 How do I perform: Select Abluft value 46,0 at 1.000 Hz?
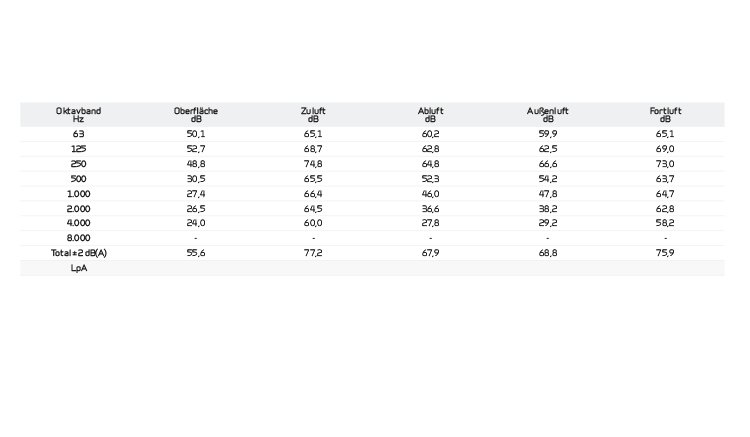(x=431, y=194)
